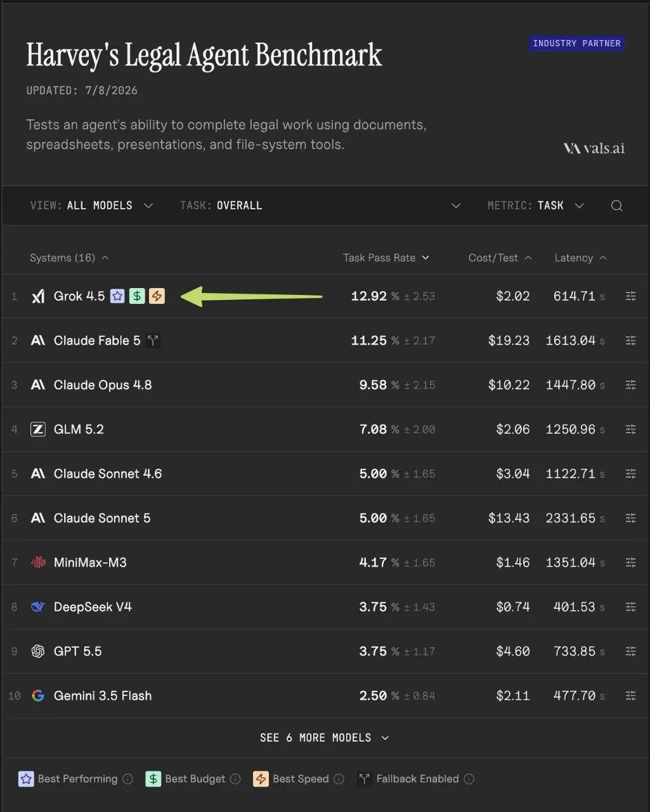
Task: Sort by Cost/Test column
Action: 500,258
